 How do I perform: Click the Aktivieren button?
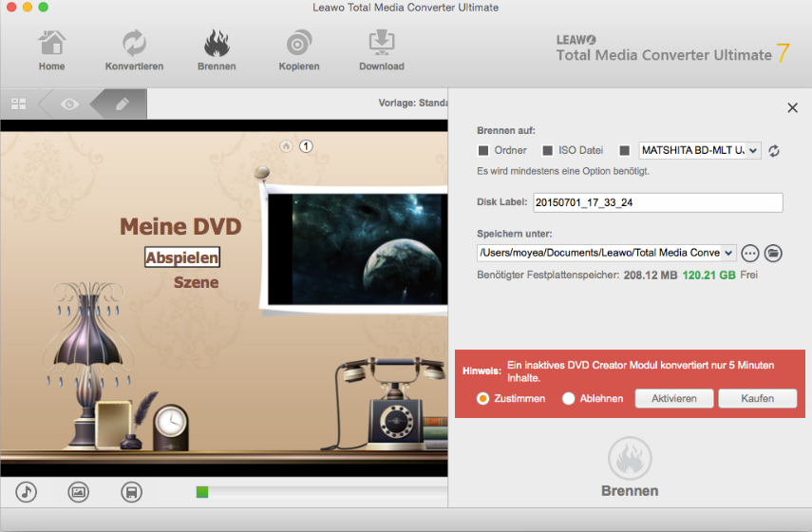[674, 398]
